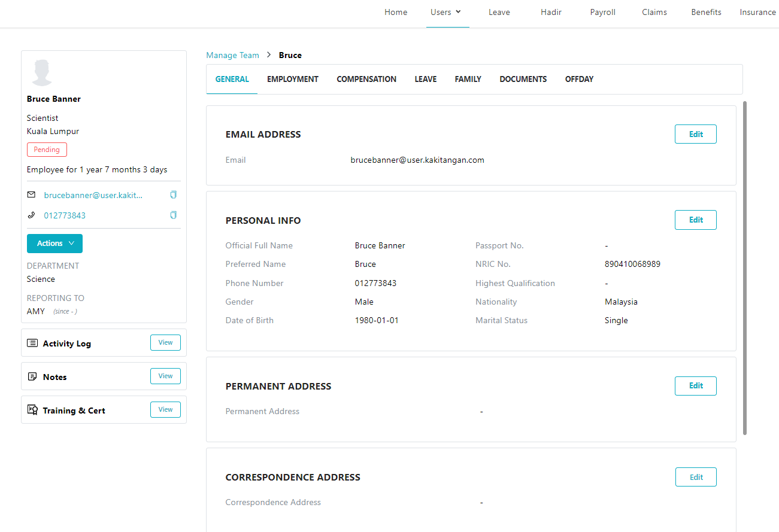The height and width of the screenshot is (532, 779).
Task: View the Notes panel
Action: coord(165,376)
